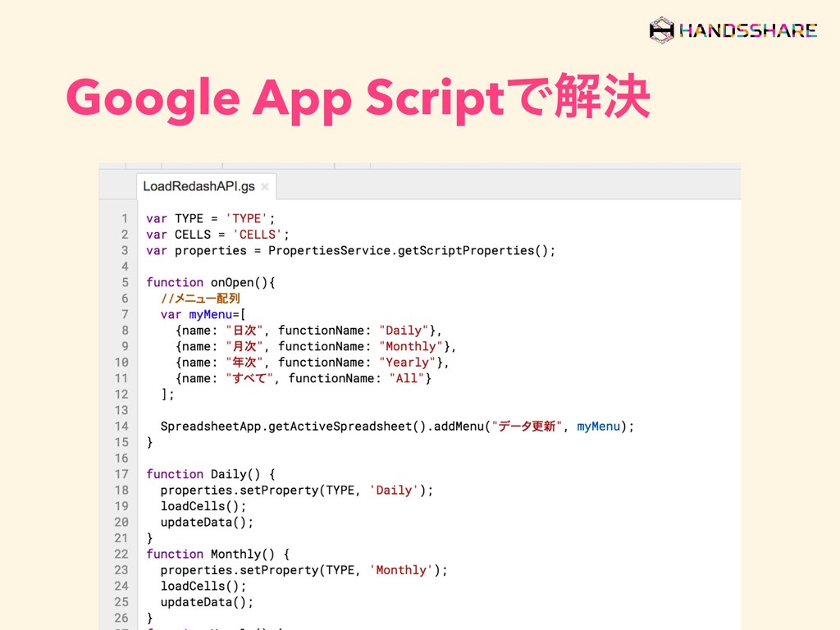This screenshot has height=630, width=840.
Task: Click var myMenu=[ on line 7
Action: 203,314
